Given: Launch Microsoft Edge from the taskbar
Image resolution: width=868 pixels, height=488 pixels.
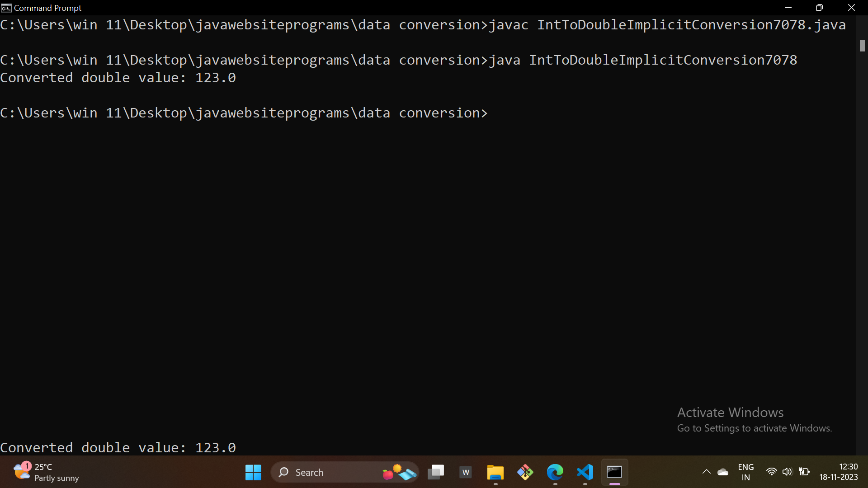Looking at the screenshot, I should pyautogui.click(x=555, y=472).
